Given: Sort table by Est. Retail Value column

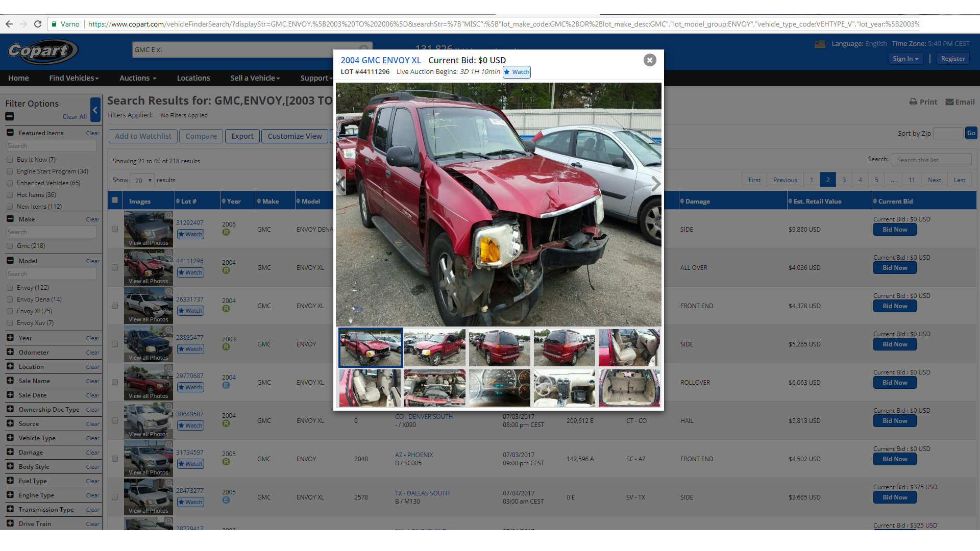Looking at the screenshot, I should tap(829, 202).
